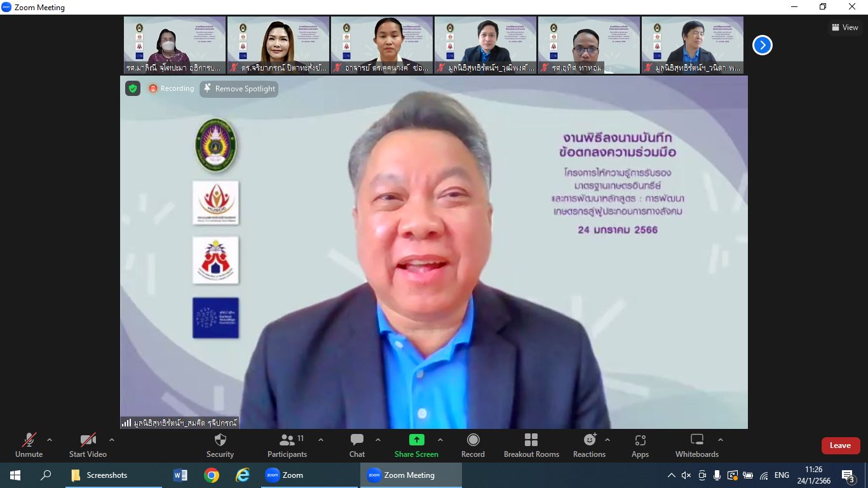The height and width of the screenshot is (488, 868).
Task: Select the thumbnail labeled มูลนิธิสุทธิรัตน์ฯ_วุฒิพงศ์
Action: click(x=485, y=45)
